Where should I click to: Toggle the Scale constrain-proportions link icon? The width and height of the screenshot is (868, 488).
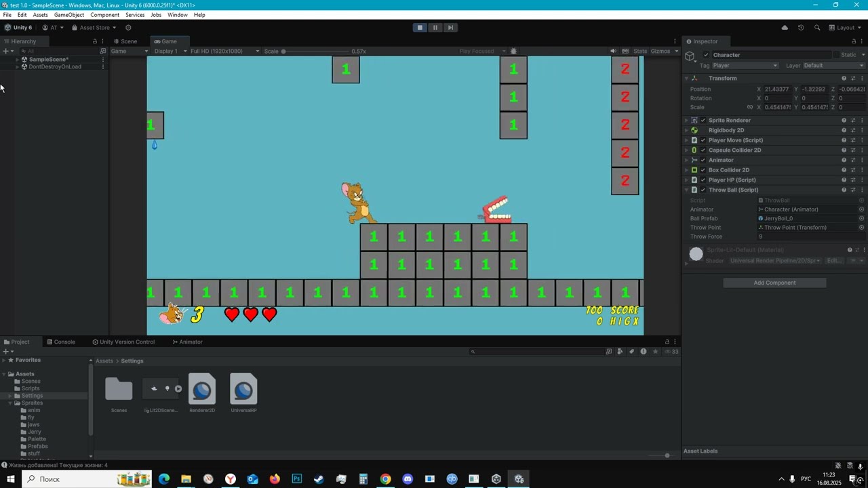(x=750, y=107)
